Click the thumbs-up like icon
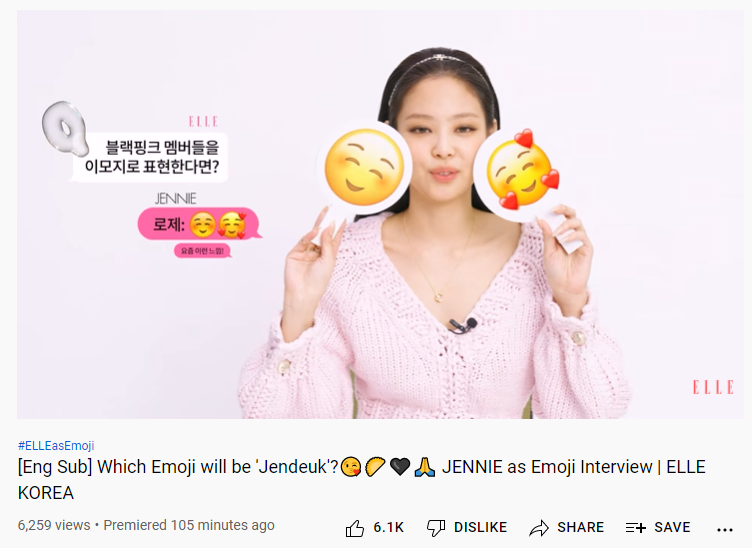Screen dimensions: 752x548 354,528
